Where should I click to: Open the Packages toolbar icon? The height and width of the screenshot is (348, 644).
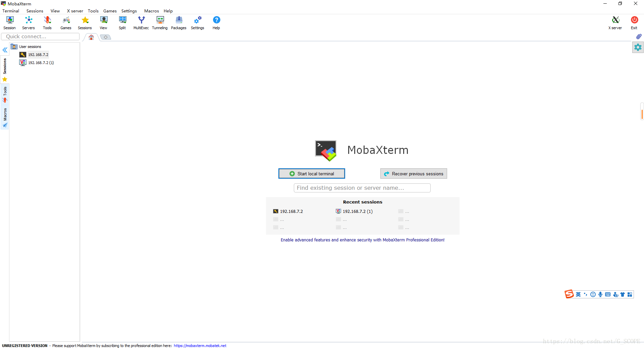click(179, 23)
